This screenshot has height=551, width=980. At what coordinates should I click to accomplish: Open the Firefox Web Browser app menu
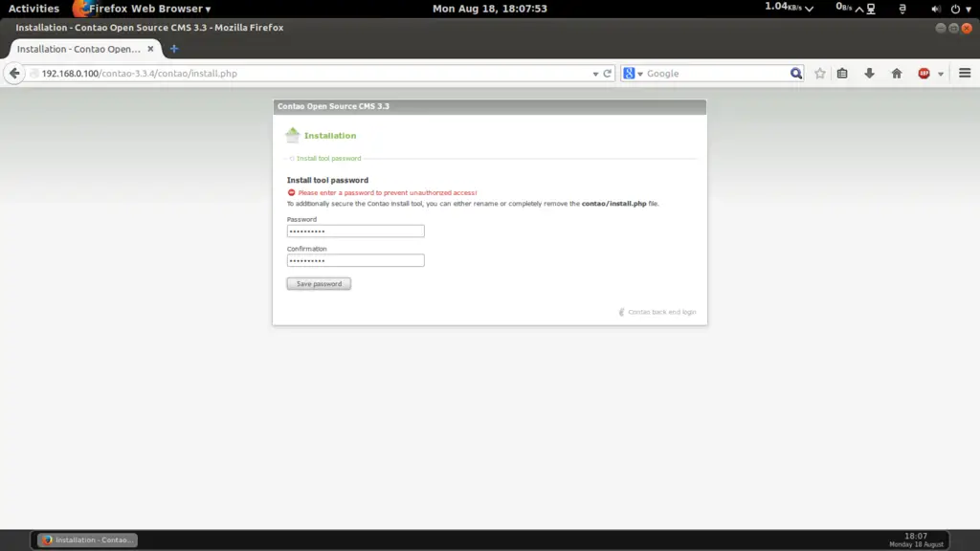[143, 9]
